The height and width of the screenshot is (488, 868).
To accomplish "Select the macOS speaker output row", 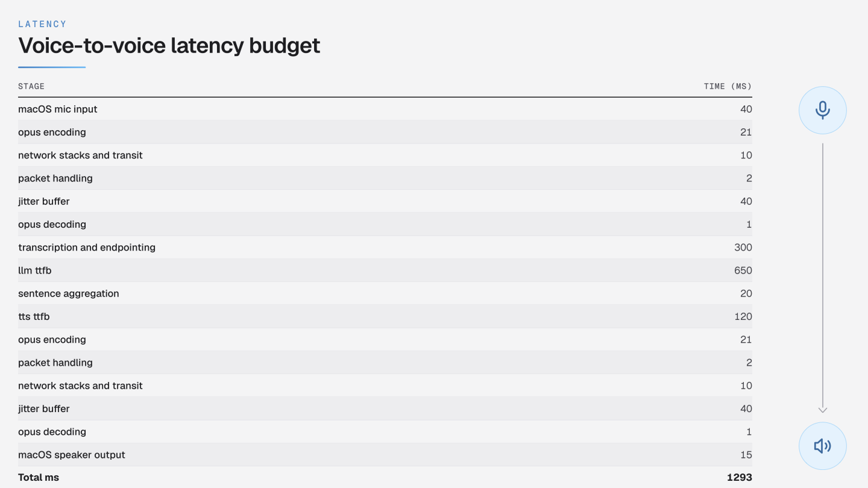I will [385, 455].
